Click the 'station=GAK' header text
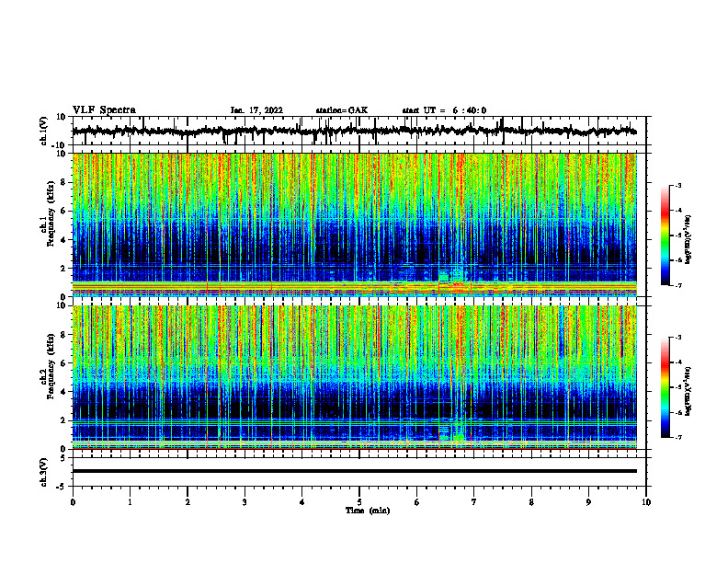The height and width of the screenshot is (563, 728). click(x=342, y=110)
